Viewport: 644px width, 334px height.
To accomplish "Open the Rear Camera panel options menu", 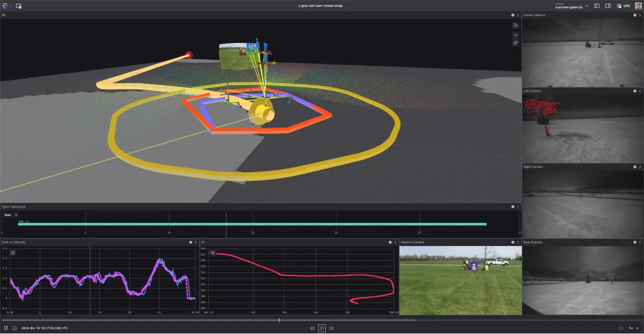I will coord(640,242).
